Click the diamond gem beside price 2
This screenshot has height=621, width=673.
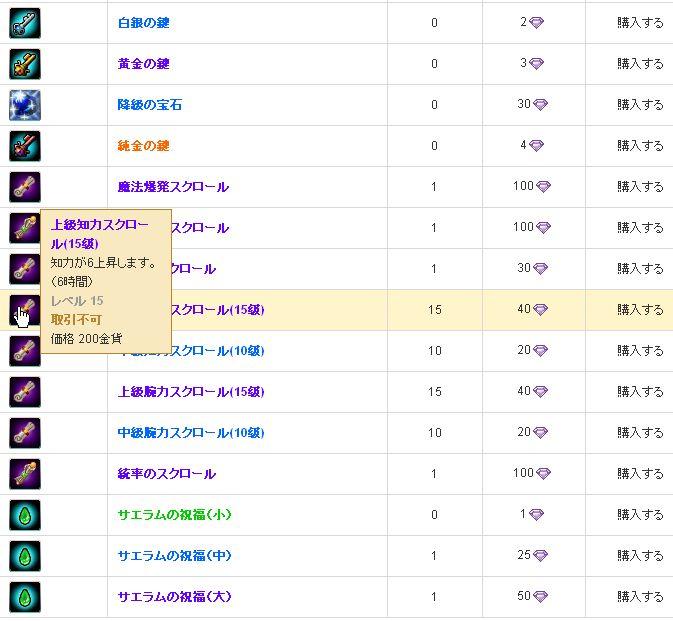(536, 23)
